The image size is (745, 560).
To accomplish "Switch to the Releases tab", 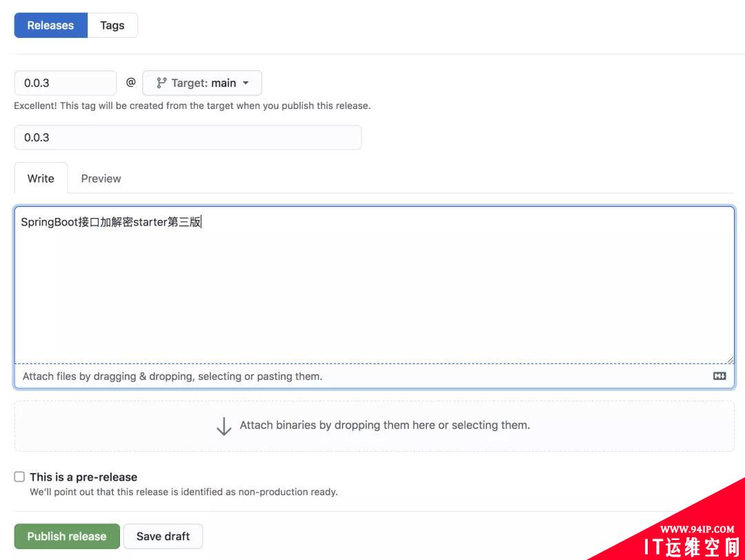I will click(50, 26).
